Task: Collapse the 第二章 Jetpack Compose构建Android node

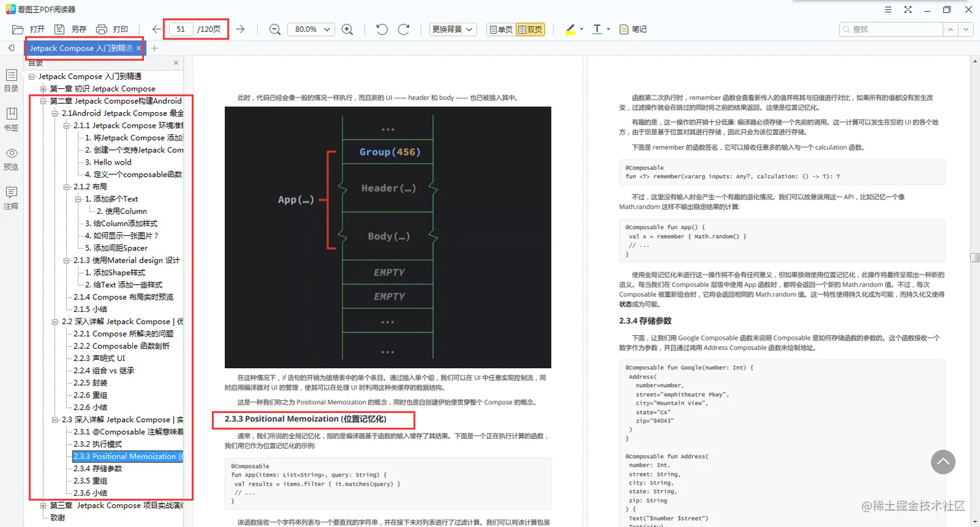Action: tap(43, 101)
